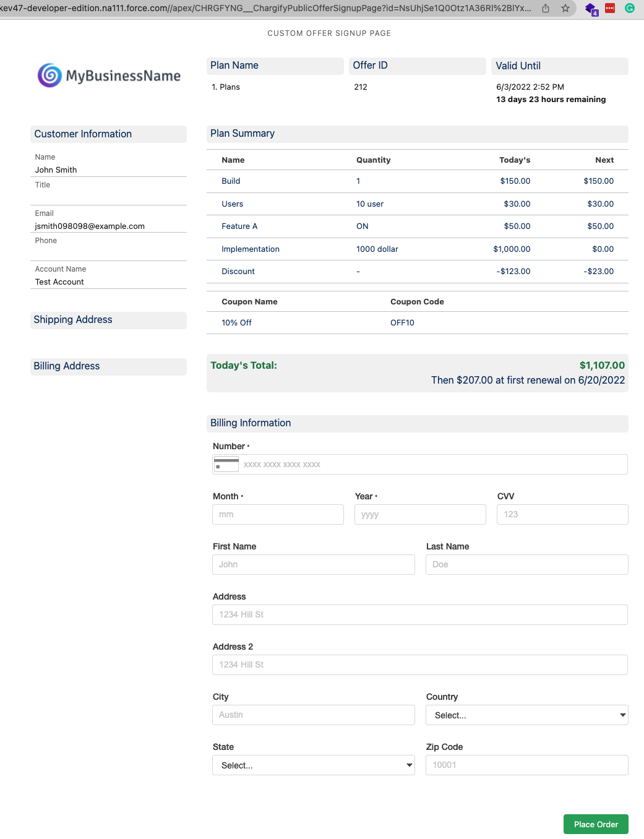This screenshot has width=644, height=839.
Task: Click the expiration Year field
Action: [x=420, y=514]
